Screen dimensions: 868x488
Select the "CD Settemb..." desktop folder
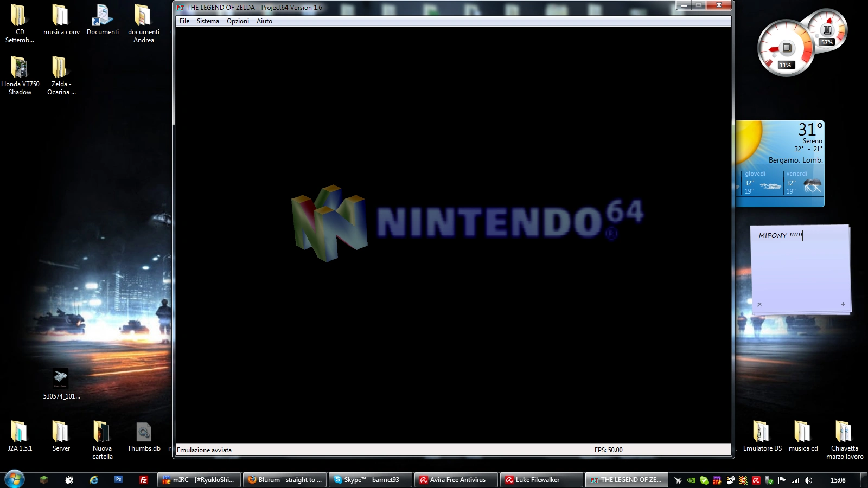pos(20,24)
